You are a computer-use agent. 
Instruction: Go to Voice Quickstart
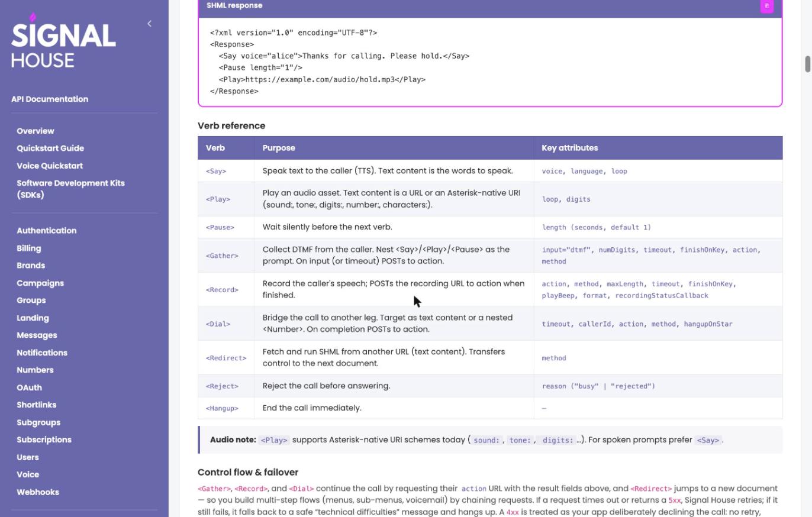point(50,166)
